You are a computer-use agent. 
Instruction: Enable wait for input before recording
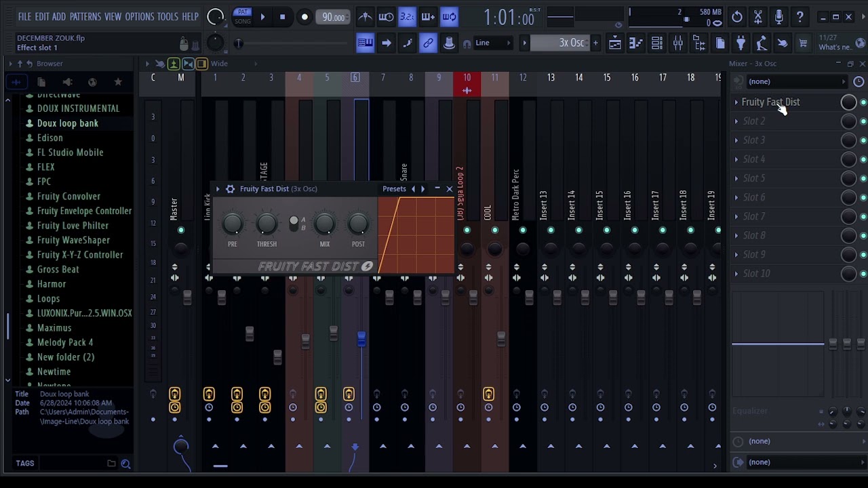[386, 17]
